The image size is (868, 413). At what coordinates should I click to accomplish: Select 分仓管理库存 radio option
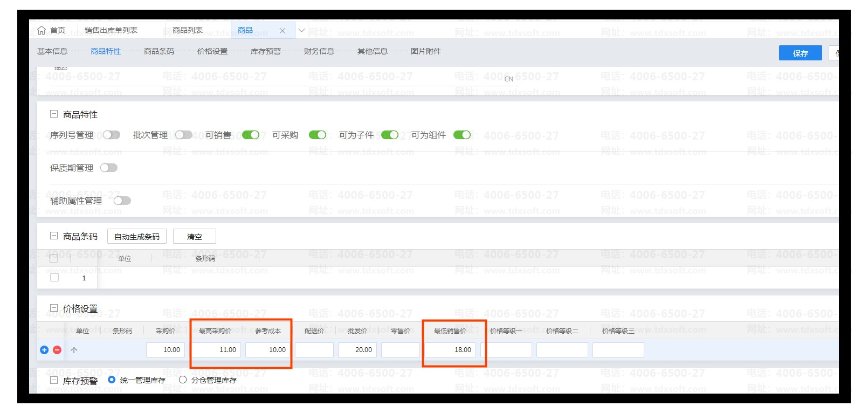[x=183, y=380]
